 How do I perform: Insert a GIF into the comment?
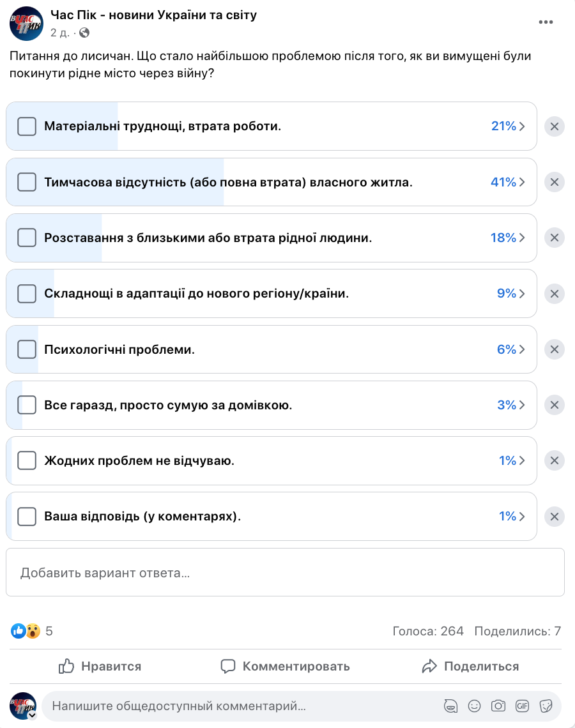click(522, 706)
